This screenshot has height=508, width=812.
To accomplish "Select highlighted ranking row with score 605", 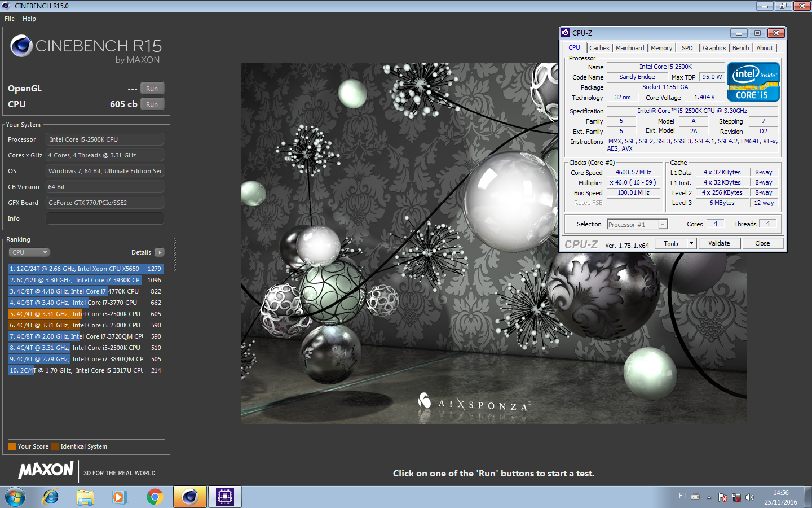I will [86, 314].
